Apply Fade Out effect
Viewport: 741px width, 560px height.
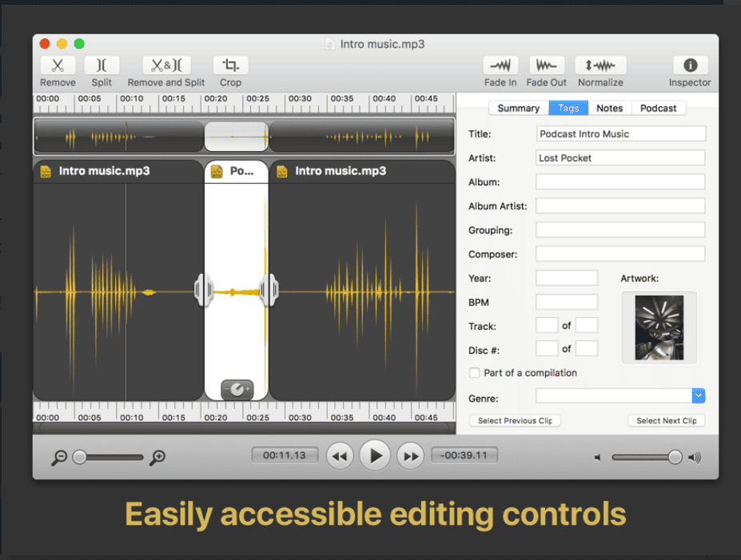click(547, 66)
